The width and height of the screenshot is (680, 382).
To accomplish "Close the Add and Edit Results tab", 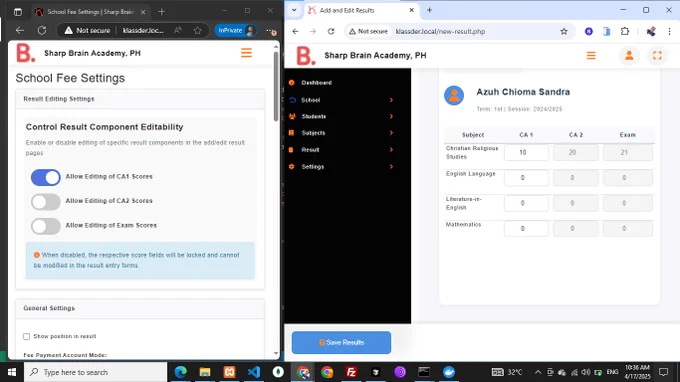I will click(412, 10).
